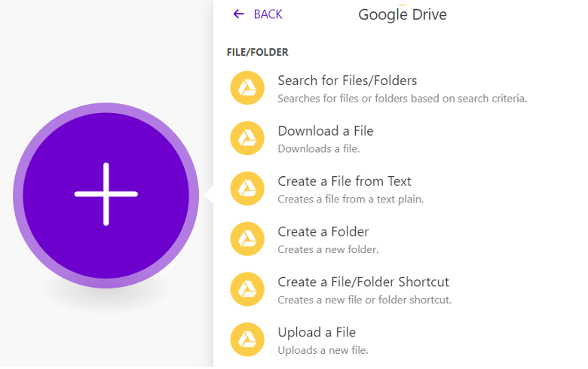The width and height of the screenshot is (588, 369).
Task: Click the light purple ring of the module circle
Action: (x=18, y=194)
